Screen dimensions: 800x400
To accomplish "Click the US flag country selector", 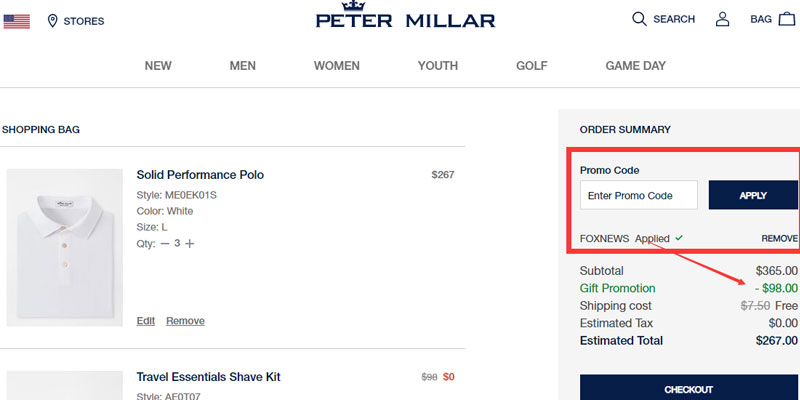I will [16, 21].
